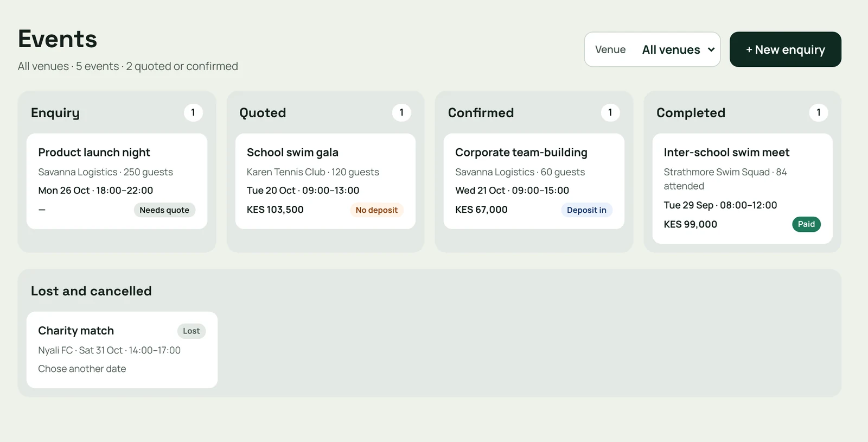Click Wed 21 Oct · 09:00–15:00 time

512,191
